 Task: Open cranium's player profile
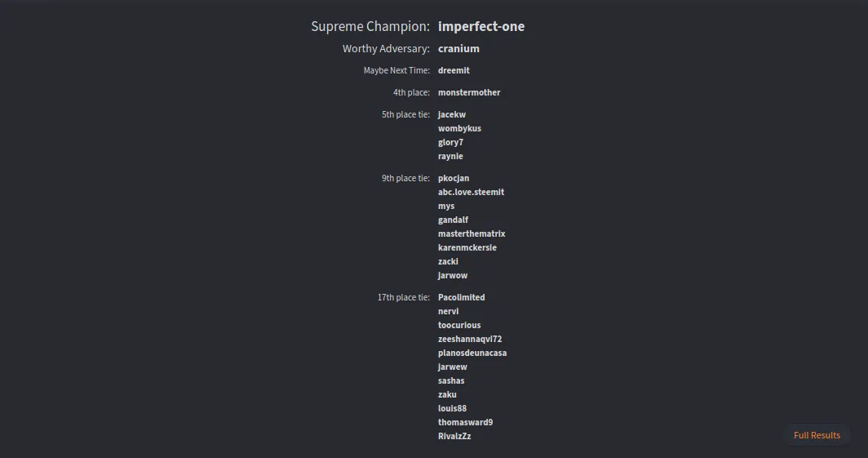pos(458,49)
